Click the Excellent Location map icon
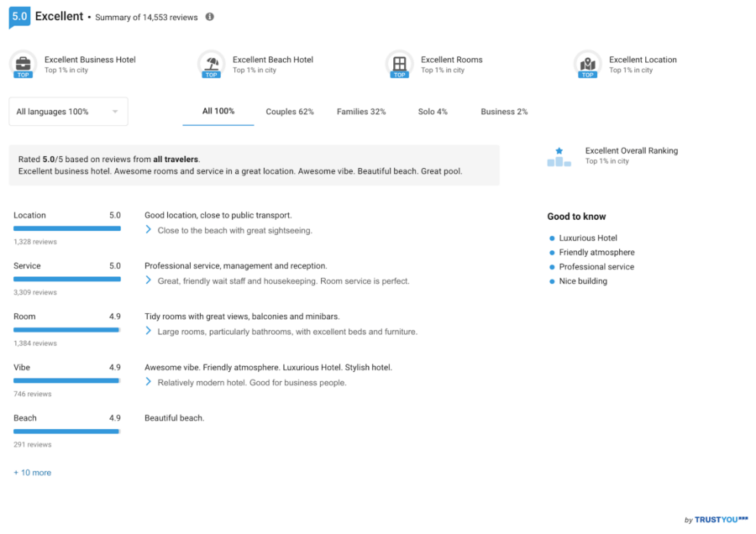 pos(587,64)
